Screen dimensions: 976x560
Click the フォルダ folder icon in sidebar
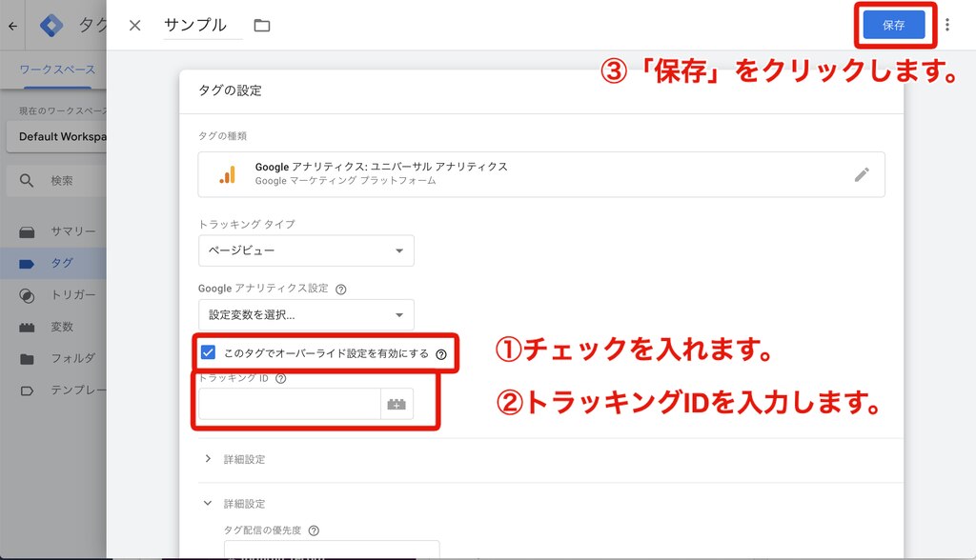(x=27, y=359)
